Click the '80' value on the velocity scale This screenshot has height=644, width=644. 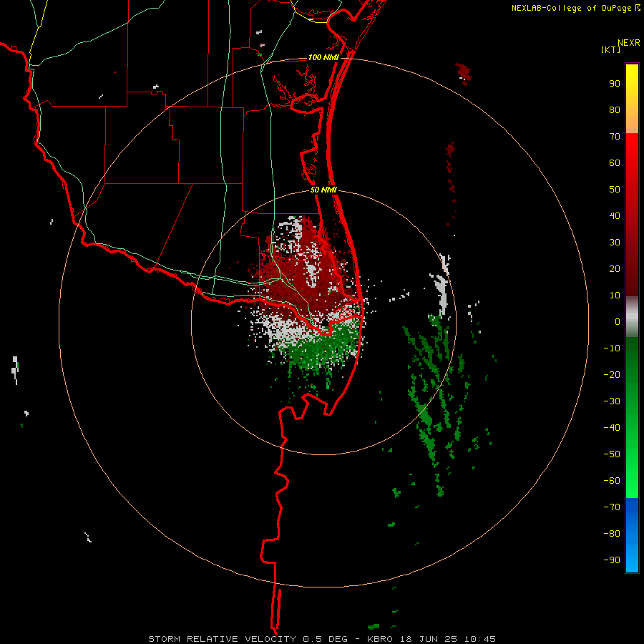[x=615, y=109]
